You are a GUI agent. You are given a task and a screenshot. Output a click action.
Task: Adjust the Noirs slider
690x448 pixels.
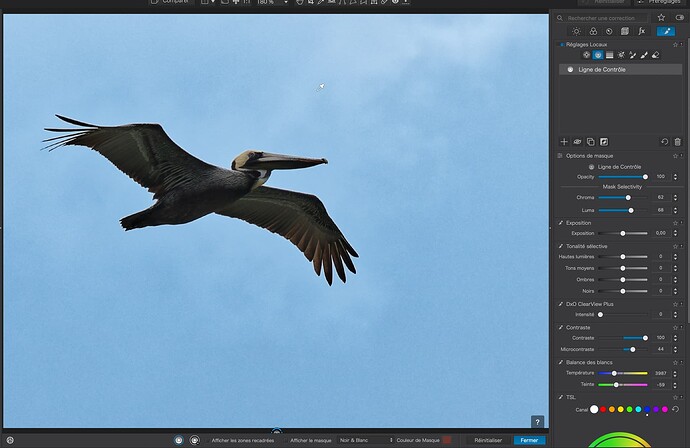pos(623,291)
